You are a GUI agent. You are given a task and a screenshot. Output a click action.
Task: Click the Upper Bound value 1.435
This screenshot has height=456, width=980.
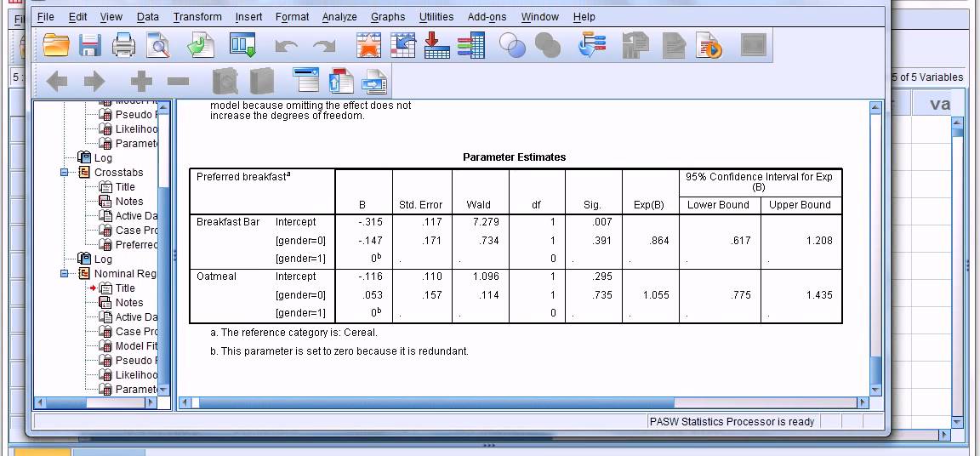[x=819, y=295]
